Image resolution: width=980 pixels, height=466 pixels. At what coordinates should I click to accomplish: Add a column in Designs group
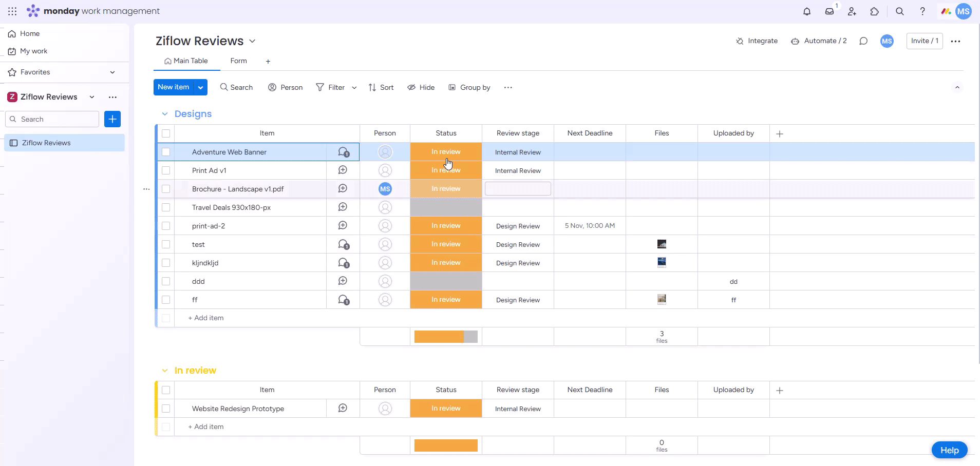click(x=780, y=133)
